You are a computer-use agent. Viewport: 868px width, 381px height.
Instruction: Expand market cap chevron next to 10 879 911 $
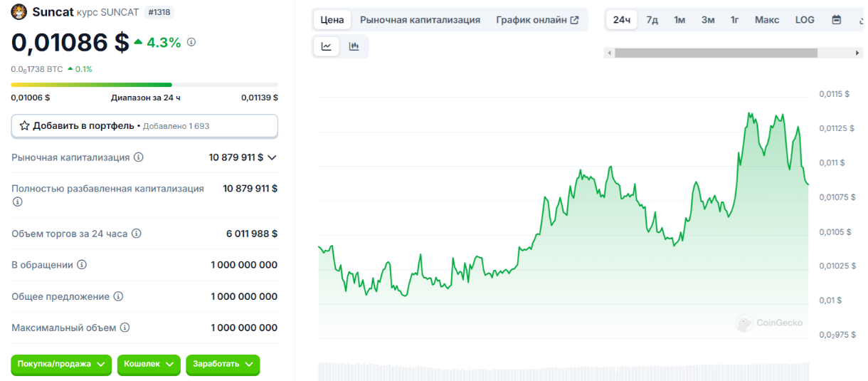click(272, 157)
